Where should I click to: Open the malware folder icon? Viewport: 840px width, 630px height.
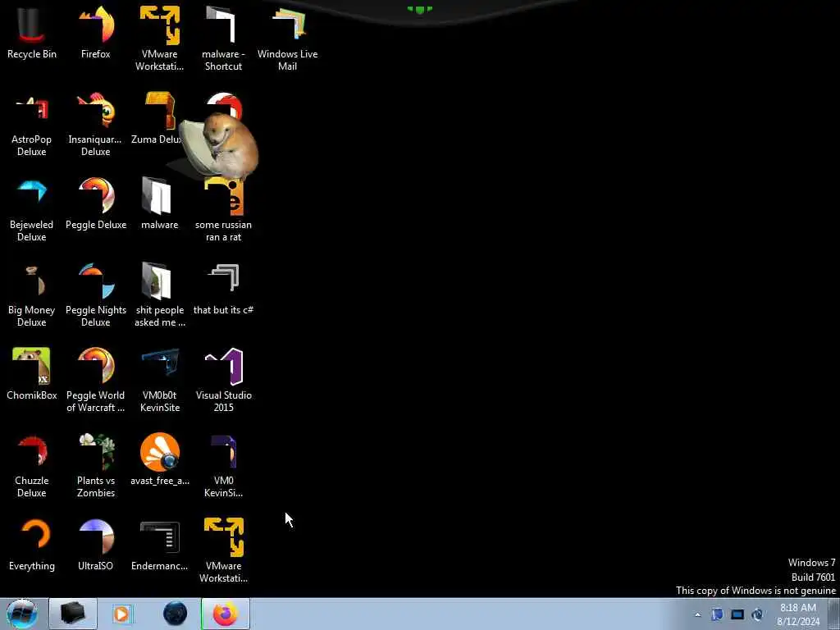pos(159,203)
